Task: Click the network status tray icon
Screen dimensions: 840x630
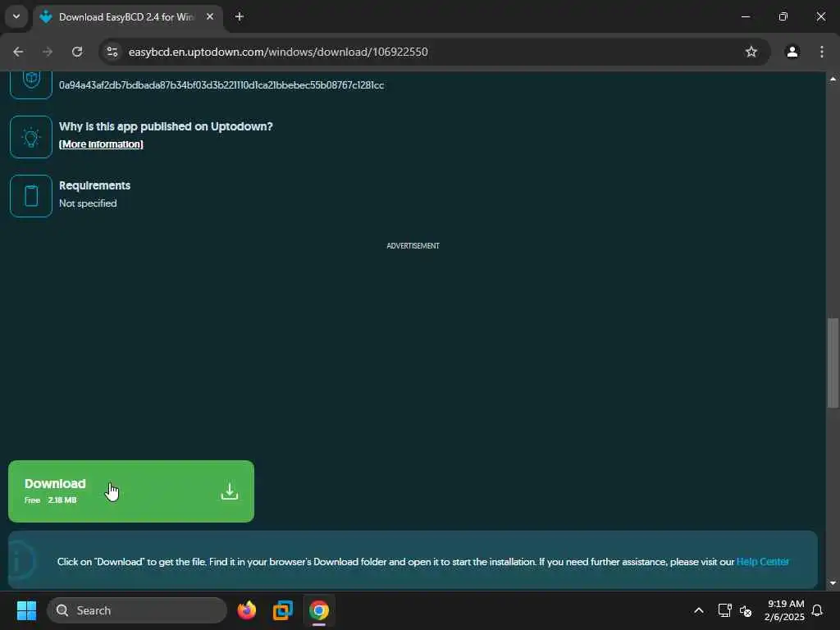Action: [725, 610]
